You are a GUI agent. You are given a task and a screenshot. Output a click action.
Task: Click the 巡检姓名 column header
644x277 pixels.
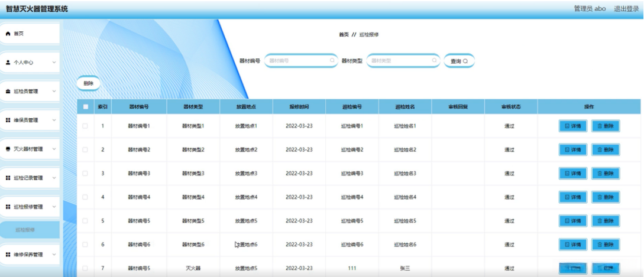coord(405,107)
